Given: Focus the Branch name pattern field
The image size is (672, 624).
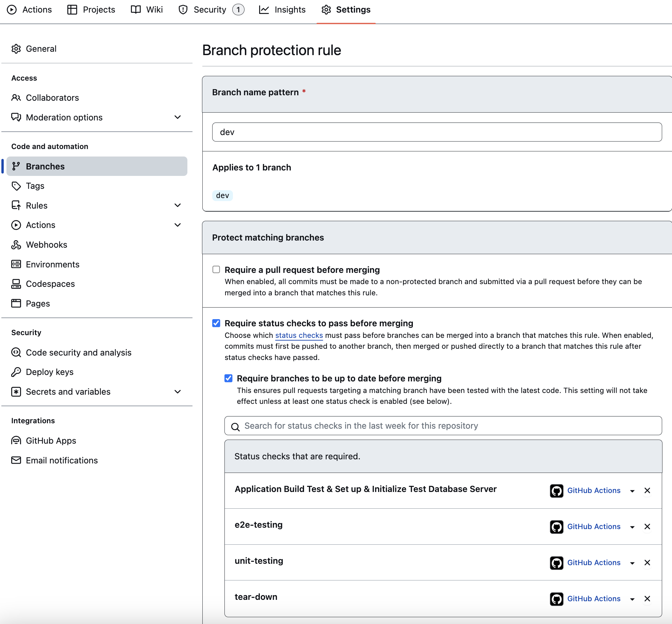Looking at the screenshot, I should [437, 132].
